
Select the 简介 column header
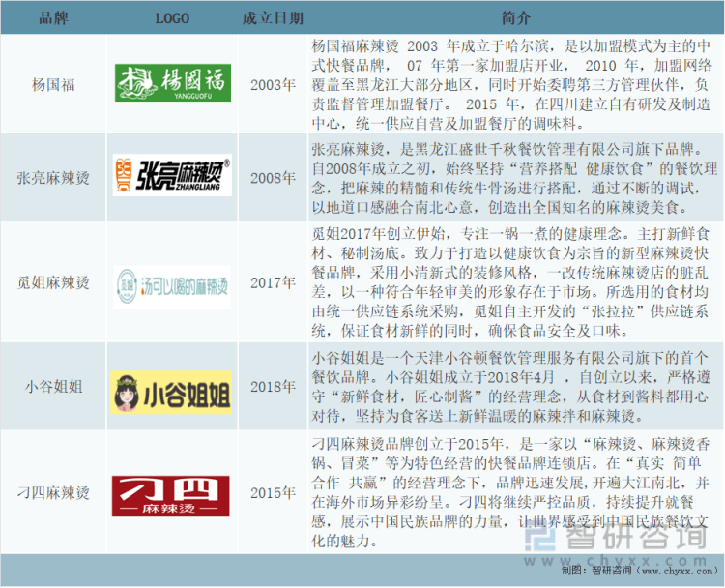click(x=516, y=18)
